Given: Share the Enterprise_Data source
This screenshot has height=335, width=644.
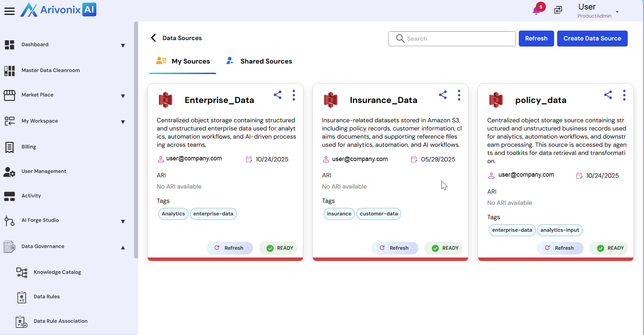Looking at the screenshot, I should pos(278,95).
